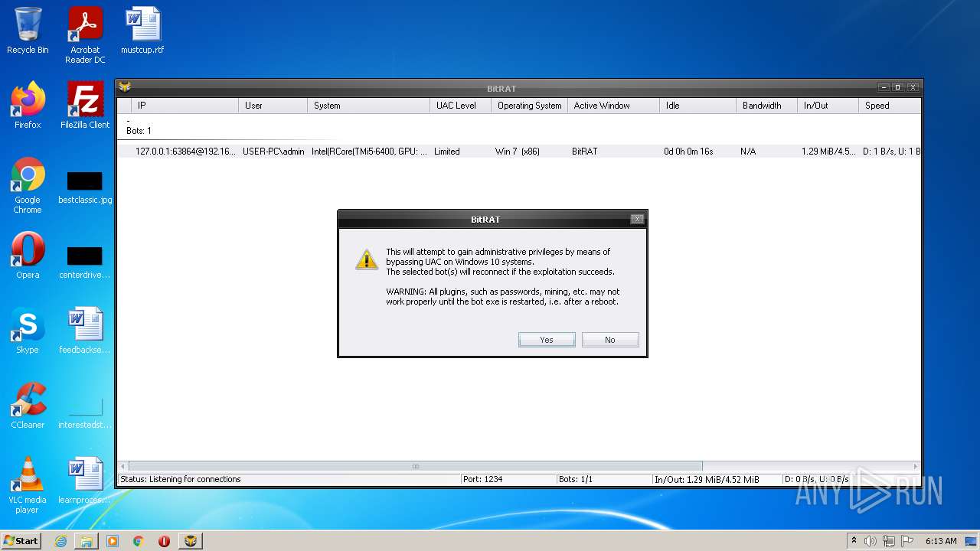Sort by System column header
980x551 pixels.
pyautogui.click(x=369, y=106)
